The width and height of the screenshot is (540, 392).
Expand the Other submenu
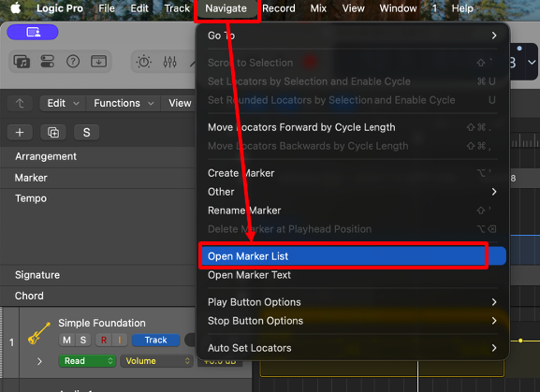click(x=352, y=192)
